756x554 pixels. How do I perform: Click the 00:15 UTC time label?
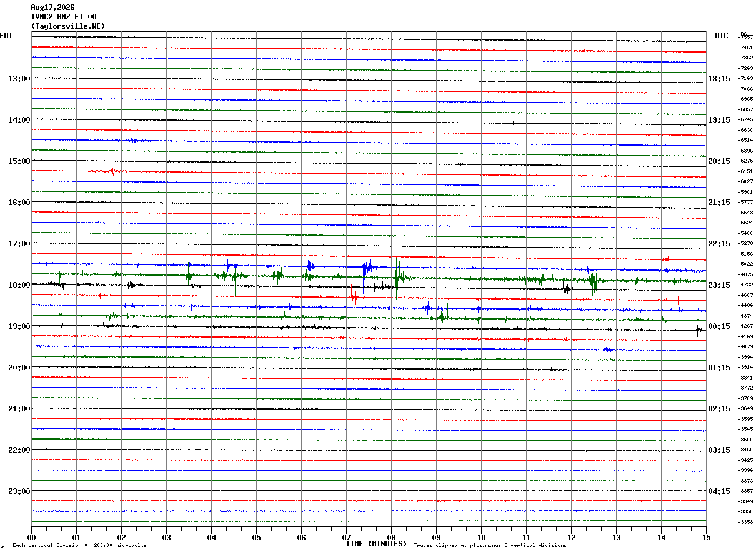click(x=719, y=326)
